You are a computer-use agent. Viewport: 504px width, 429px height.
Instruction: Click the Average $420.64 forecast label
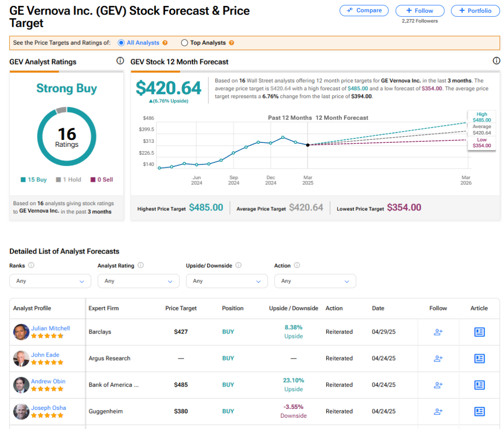[x=481, y=130]
